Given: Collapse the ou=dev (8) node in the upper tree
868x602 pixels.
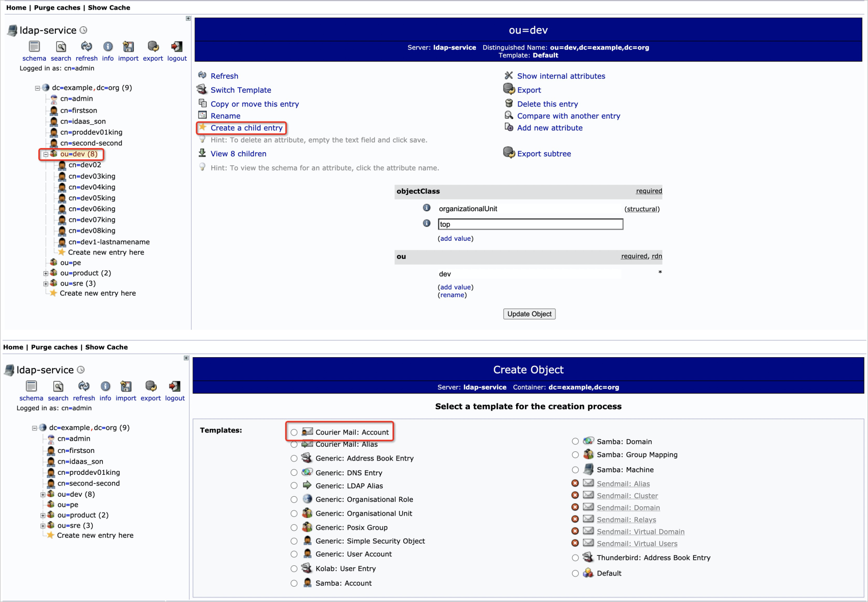Looking at the screenshot, I should (x=45, y=154).
